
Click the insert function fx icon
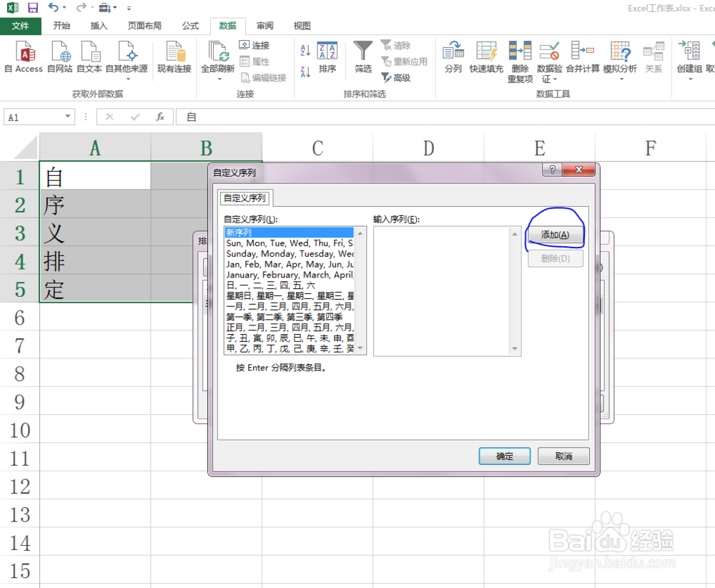(159, 117)
